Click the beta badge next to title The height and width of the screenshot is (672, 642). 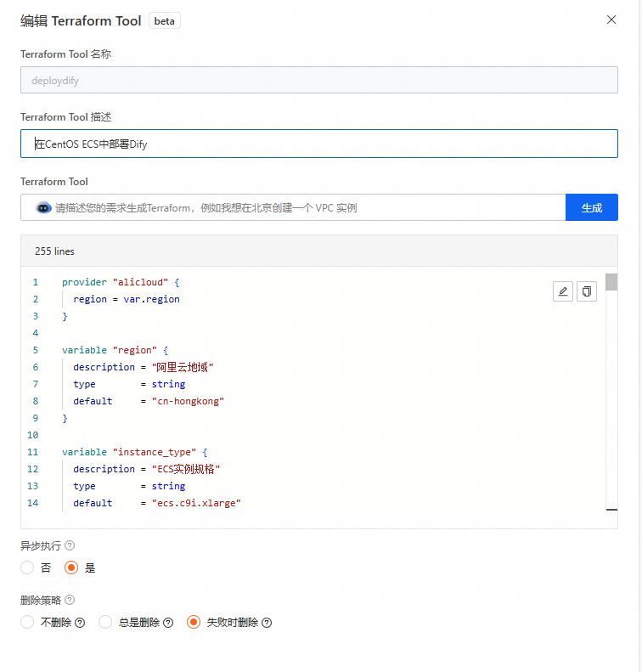tap(165, 21)
